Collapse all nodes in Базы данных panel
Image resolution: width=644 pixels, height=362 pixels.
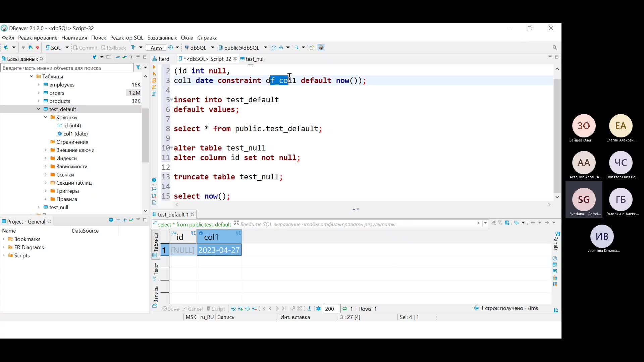click(118, 57)
